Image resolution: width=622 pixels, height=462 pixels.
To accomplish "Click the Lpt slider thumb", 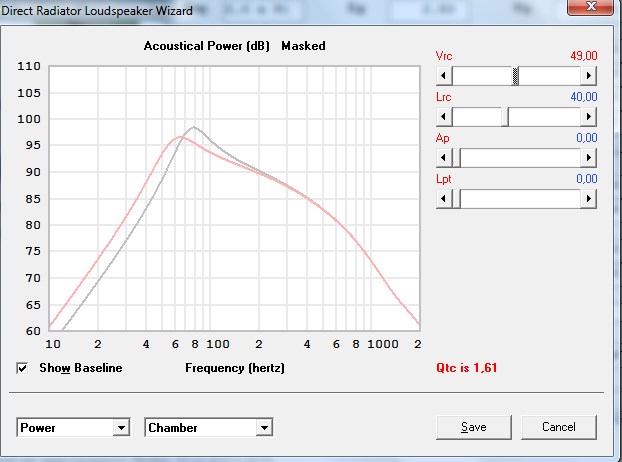I will 456,199.
